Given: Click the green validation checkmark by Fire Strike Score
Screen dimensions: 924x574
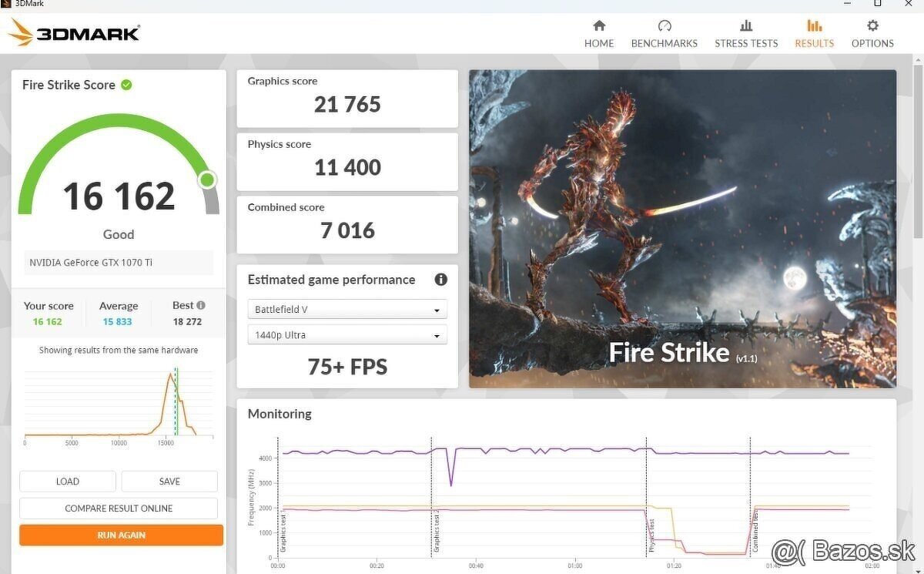Looking at the screenshot, I should pyautogui.click(x=126, y=85).
